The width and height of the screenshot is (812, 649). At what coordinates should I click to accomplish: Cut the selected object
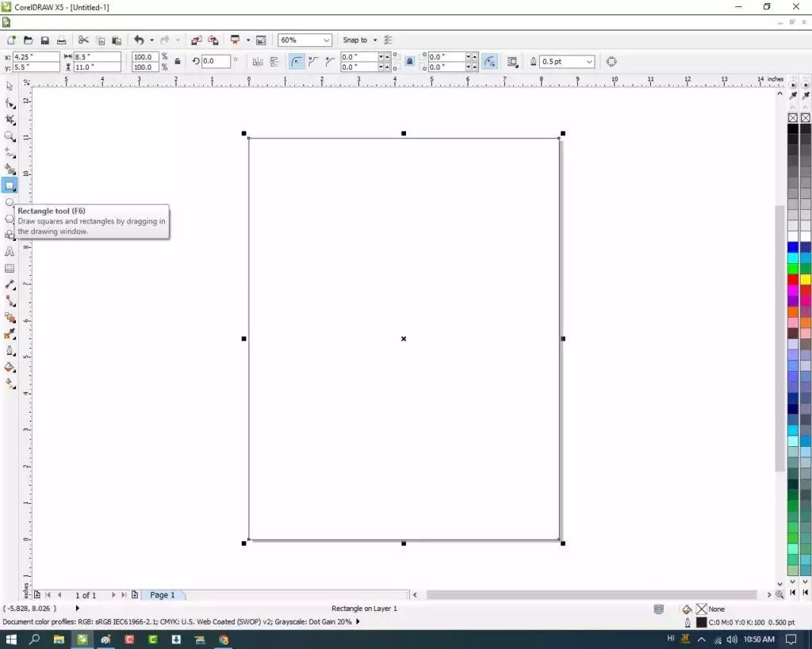tap(83, 40)
